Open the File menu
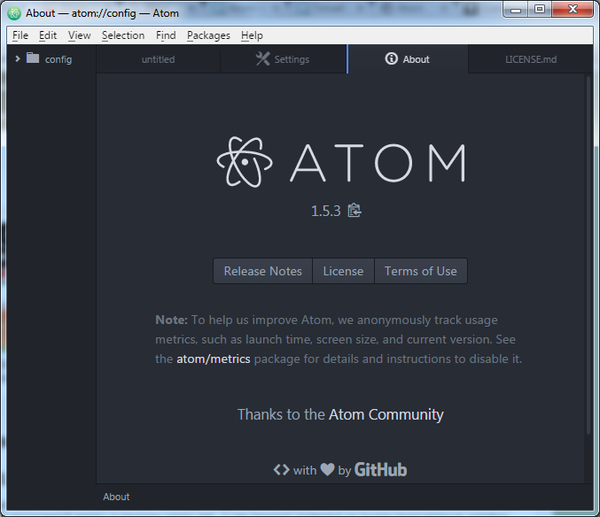 pos(20,35)
